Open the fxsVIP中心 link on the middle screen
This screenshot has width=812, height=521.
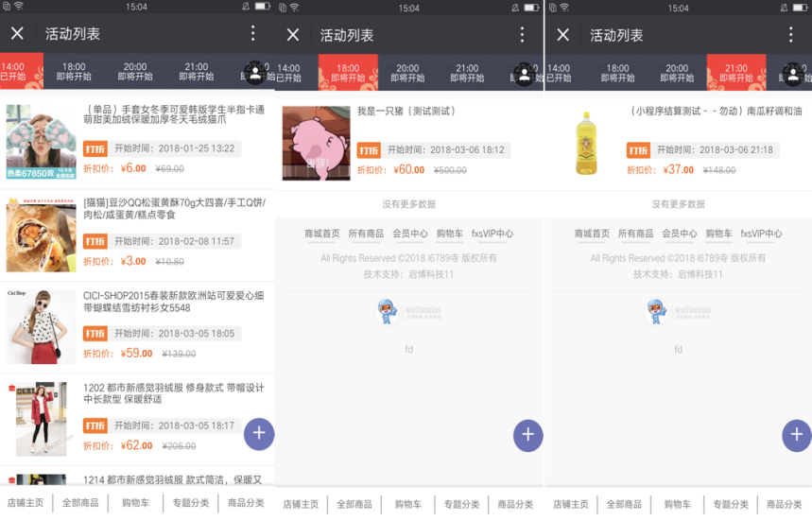coord(492,234)
